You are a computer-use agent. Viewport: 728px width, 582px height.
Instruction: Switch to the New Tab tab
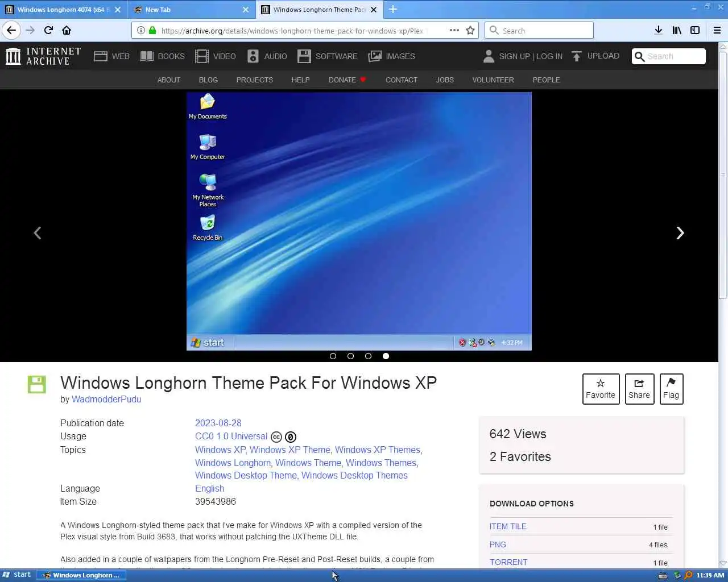point(192,10)
